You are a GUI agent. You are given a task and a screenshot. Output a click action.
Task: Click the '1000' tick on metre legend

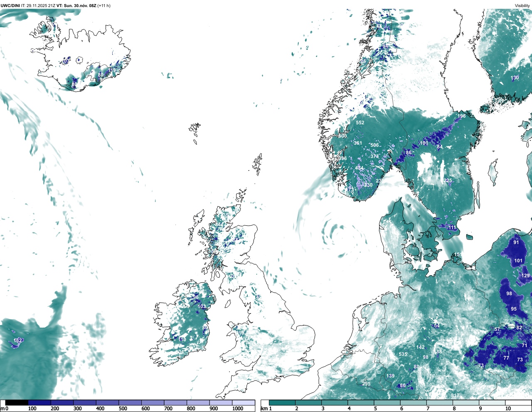click(237, 409)
